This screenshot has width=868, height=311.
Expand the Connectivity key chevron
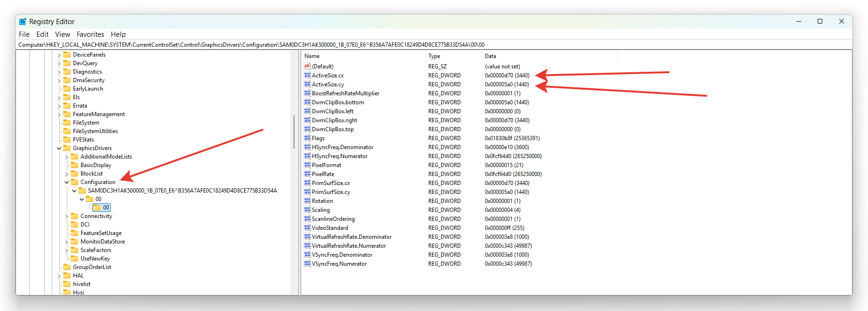point(67,217)
